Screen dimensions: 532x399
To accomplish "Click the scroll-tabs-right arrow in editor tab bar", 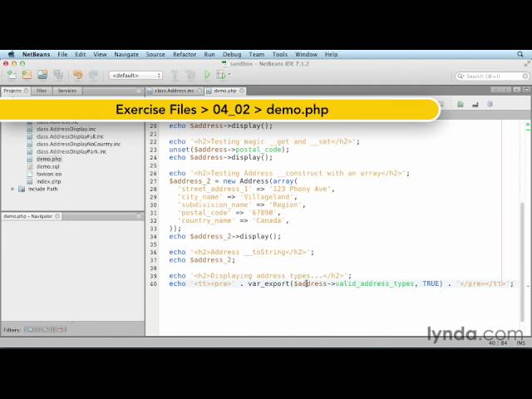I will [x=506, y=90].
